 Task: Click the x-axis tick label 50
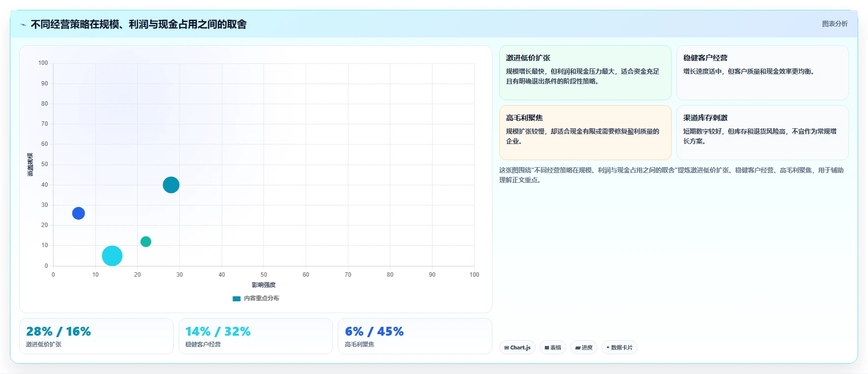[264, 275]
